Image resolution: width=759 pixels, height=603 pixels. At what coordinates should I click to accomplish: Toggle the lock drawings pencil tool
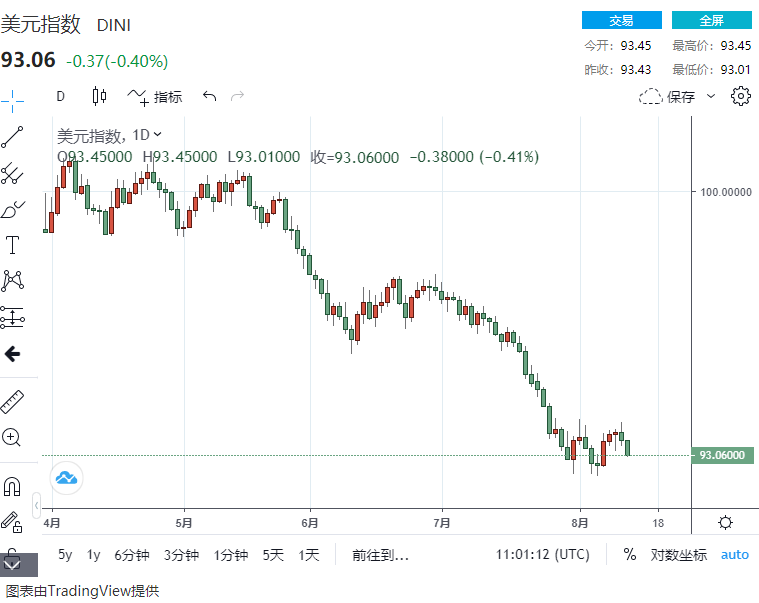[12, 522]
